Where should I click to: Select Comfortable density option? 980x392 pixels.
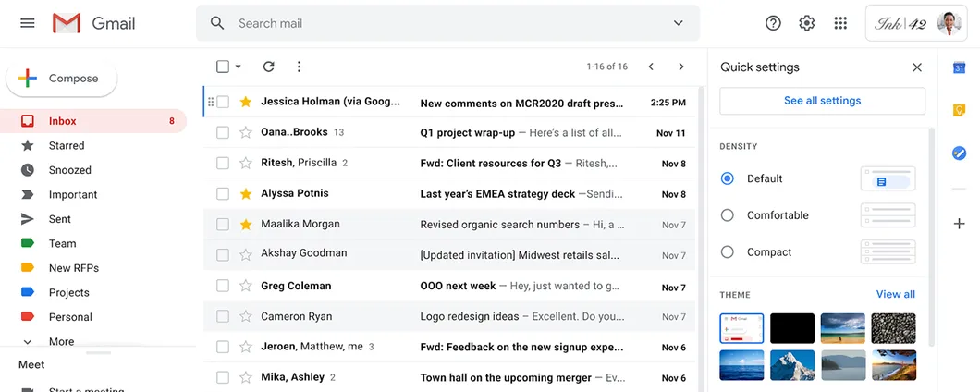727,215
